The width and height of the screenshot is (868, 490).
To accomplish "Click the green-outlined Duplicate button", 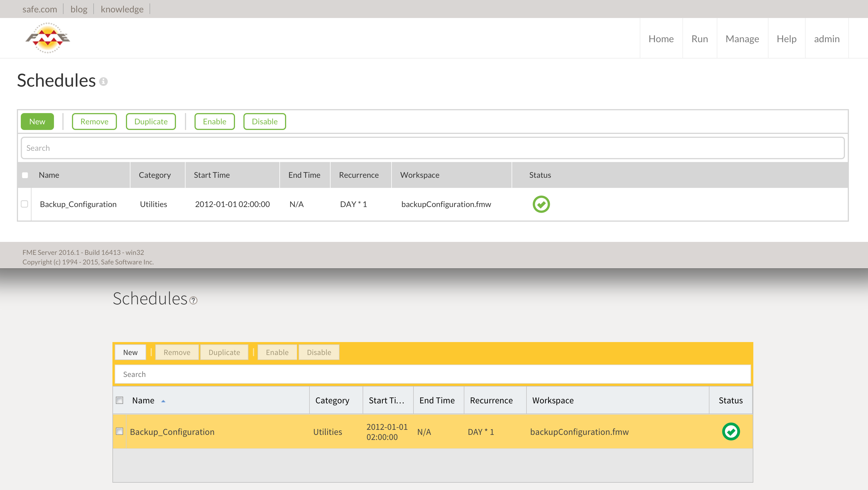I will coord(151,122).
